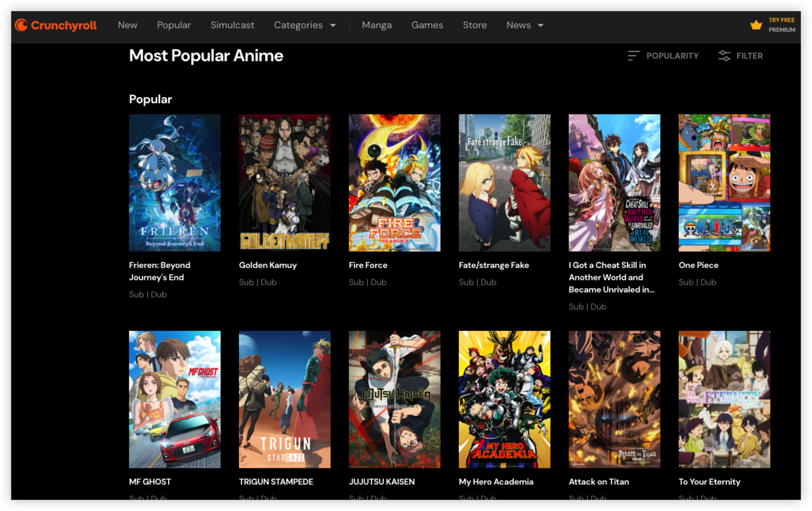This screenshot has height=511, width=812.
Task: Click the My Hero Academia title text
Action: tap(496, 482)
